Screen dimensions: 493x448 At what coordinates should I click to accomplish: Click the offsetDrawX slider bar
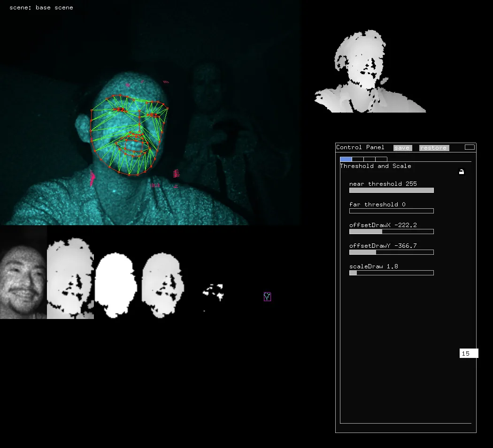(x=391, y=232)
